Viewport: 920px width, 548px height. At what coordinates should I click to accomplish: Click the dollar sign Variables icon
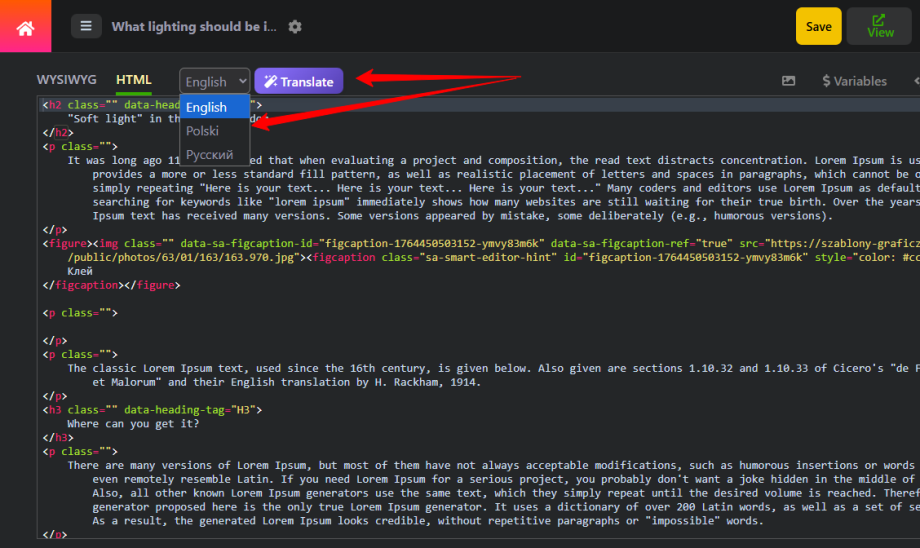tap(826, 81)
